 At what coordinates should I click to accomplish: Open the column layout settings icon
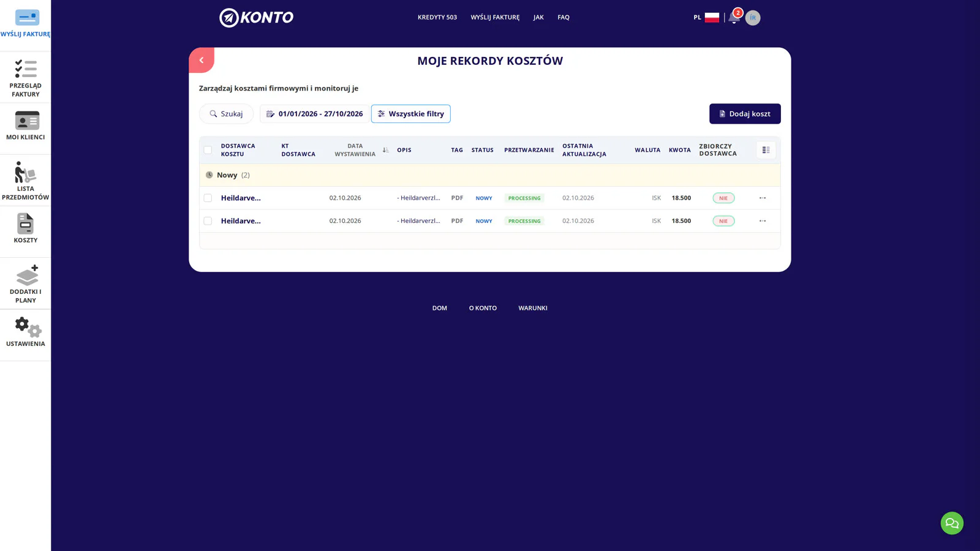[x=766, y=150]
